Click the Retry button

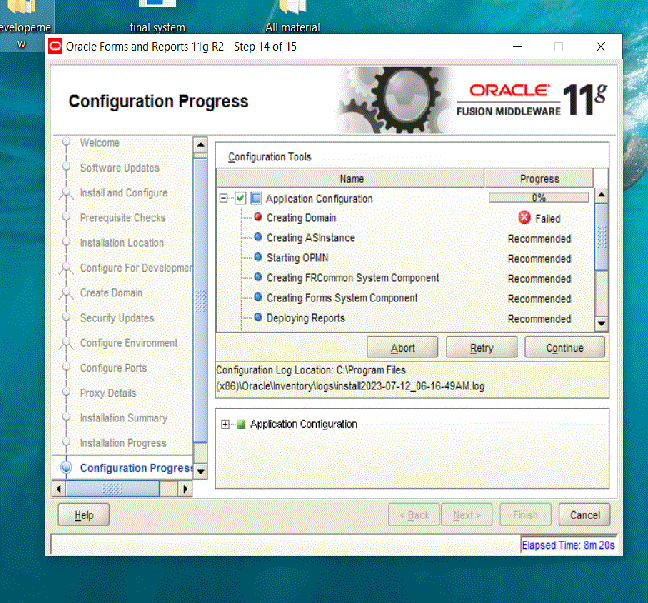(482, 348)
